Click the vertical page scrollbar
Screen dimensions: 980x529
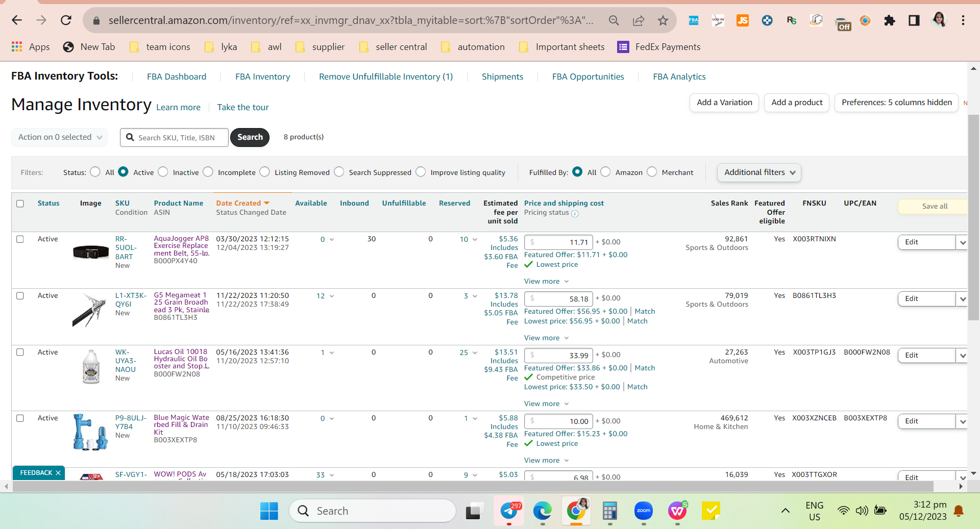(973, 218)
